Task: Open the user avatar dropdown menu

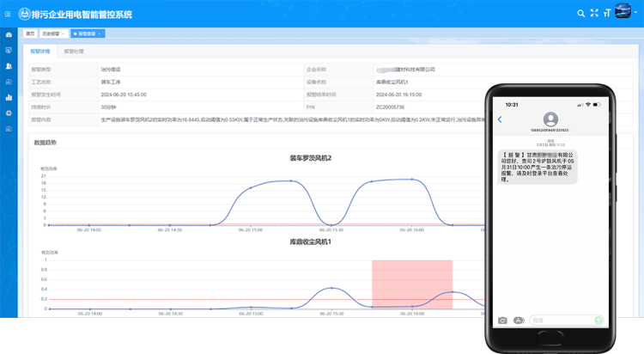Action: click(x=624, y=13)
